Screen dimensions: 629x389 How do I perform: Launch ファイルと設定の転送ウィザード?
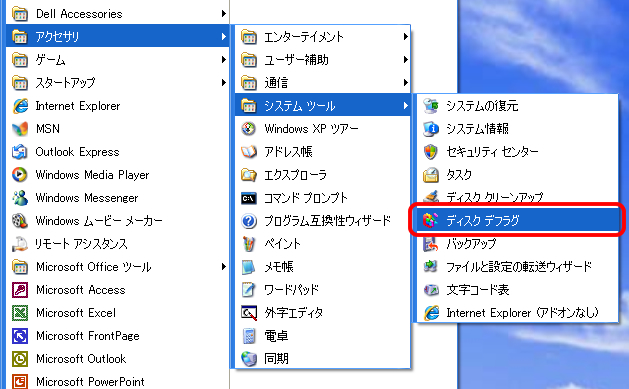[x=517, y=267]
